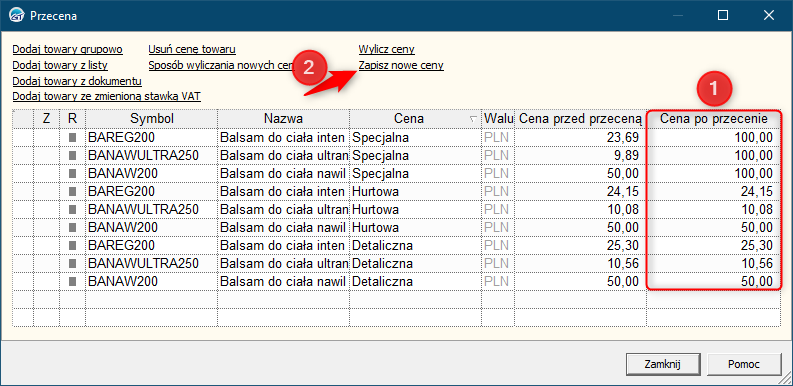This screenshot has height=386, width=793.
Task: Edit new price 10,08 for BANAWULTRA250 Hurtowa
Action: click(x=714, y=209)
